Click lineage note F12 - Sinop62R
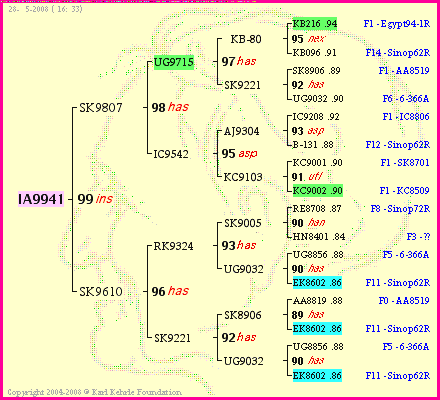Screen dimensions: 440x400 pyautogui.click(x=398, y=145)
